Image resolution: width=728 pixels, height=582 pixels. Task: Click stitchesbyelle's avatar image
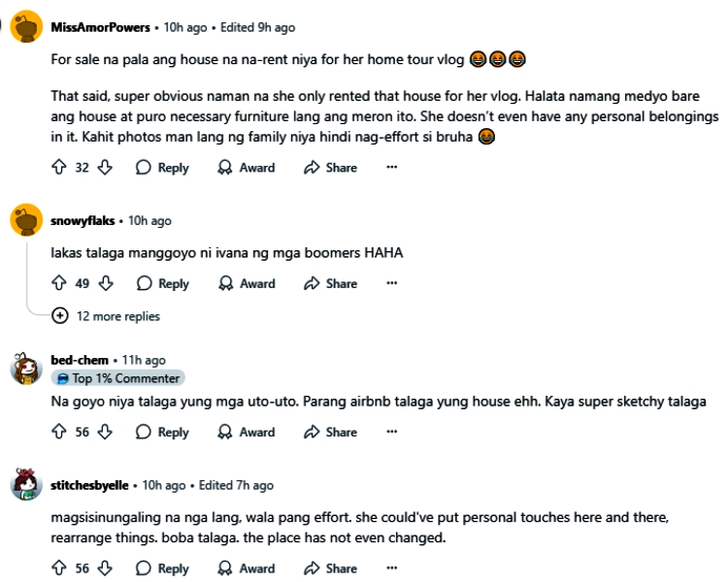tap(25, 486)
